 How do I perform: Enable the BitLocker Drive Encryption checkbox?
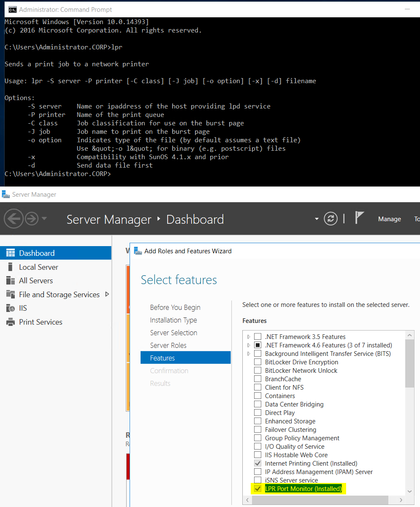click(257, 362)
